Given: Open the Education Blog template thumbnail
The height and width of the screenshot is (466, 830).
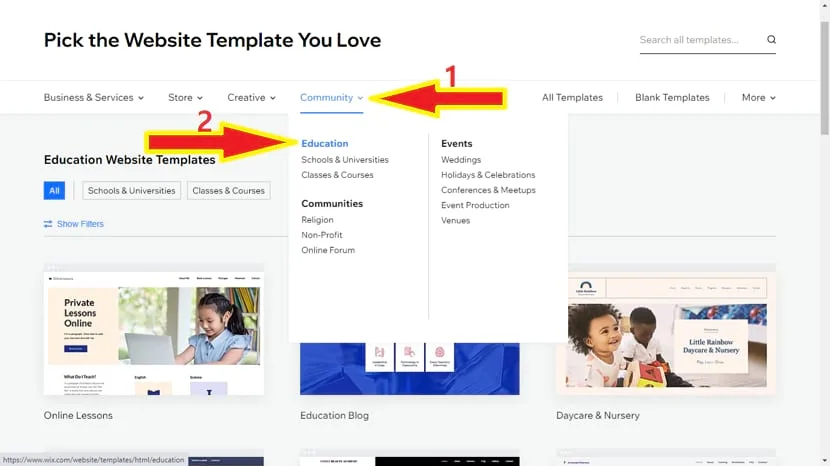Looking at the screenshot, I should pos(410,369).
